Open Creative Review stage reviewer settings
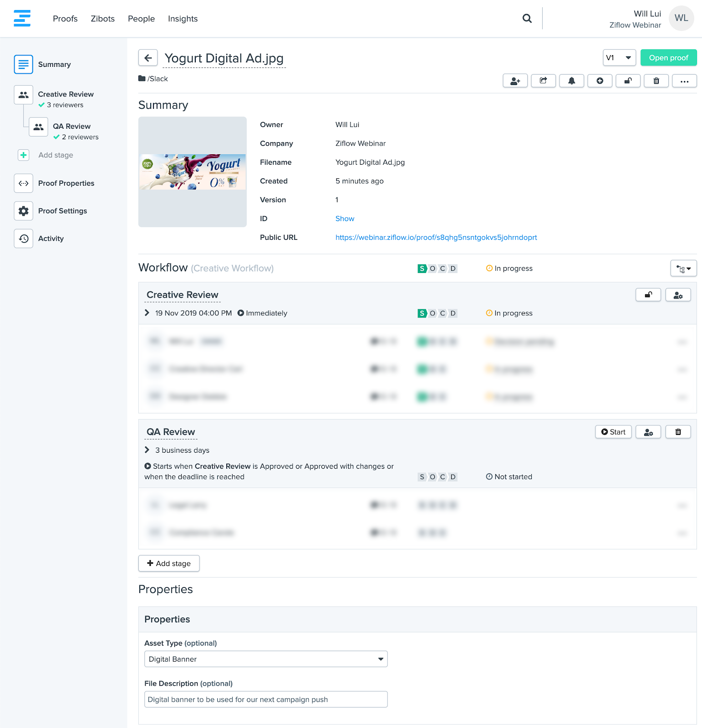This screenshot has width=702, height=728. (x=678, y=295)
